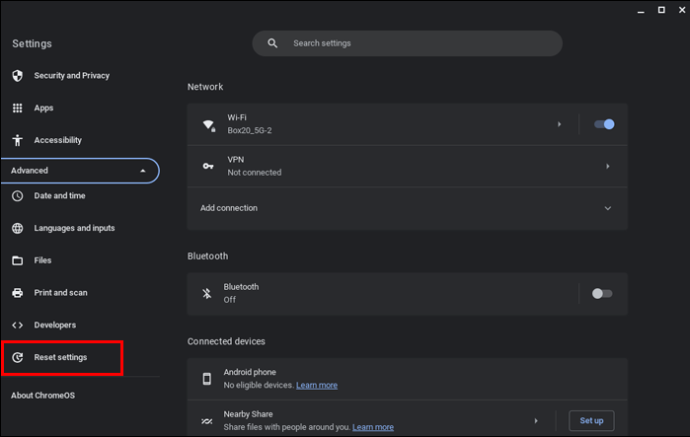Open Print and scan printer icon
This screenshot has height=437, width=690.
[17, 293]
